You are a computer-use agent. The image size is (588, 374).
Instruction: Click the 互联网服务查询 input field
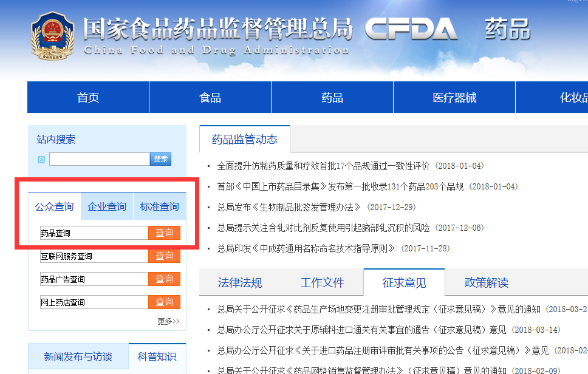tap(94, 256)
